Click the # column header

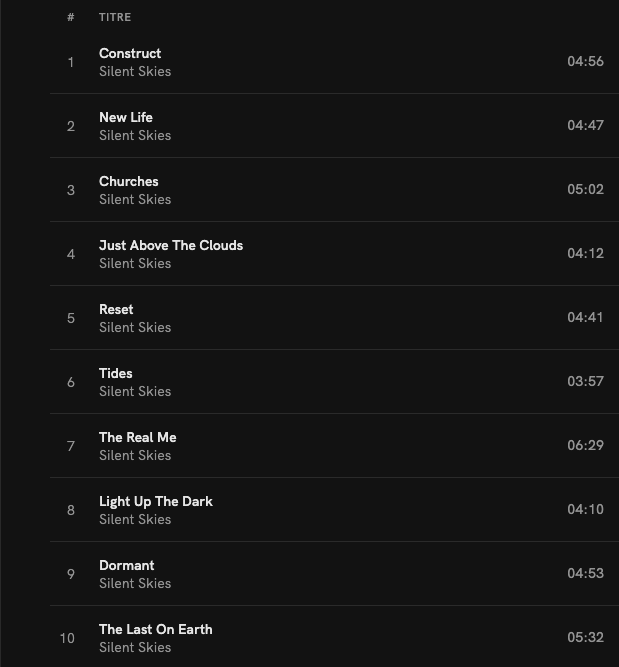71,17
